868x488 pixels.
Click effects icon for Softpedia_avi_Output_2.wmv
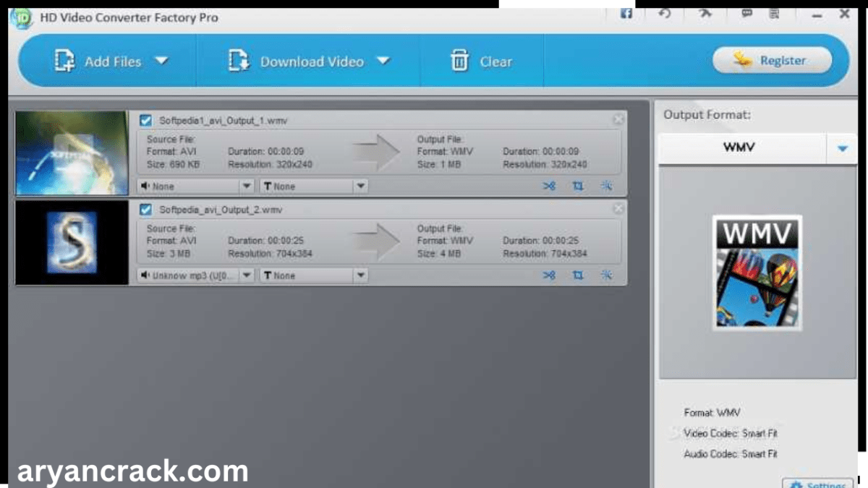pos(606,275)
